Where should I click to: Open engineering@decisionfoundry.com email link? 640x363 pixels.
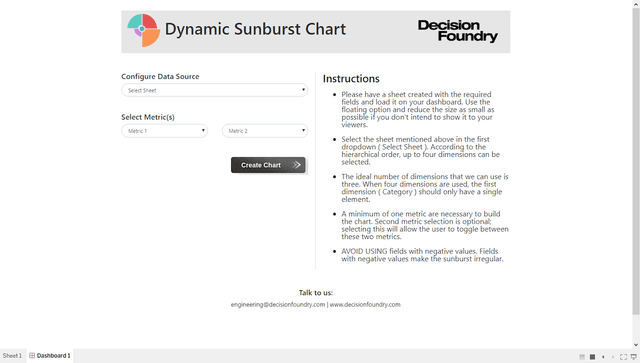[278, 305]
